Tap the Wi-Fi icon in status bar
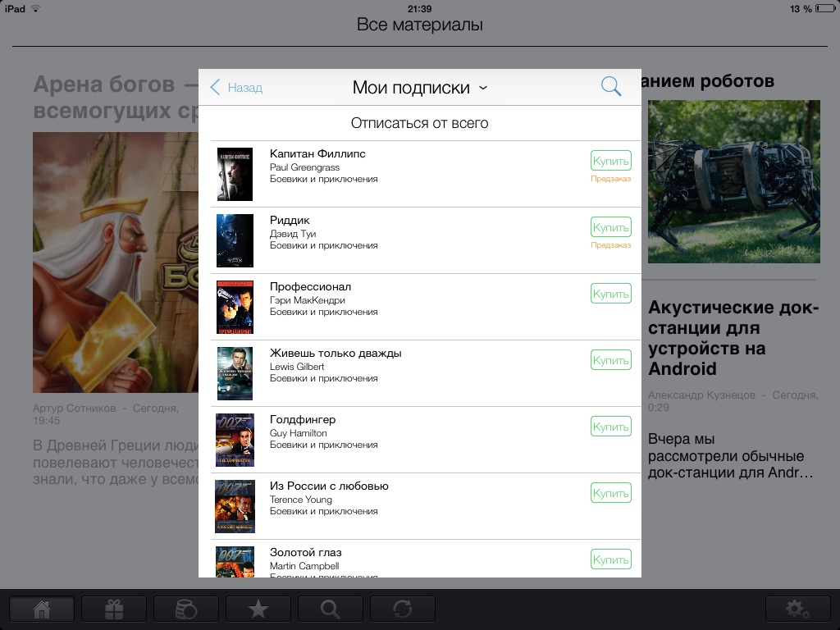Screen dimensions: 840x630 tap(35, 8)
